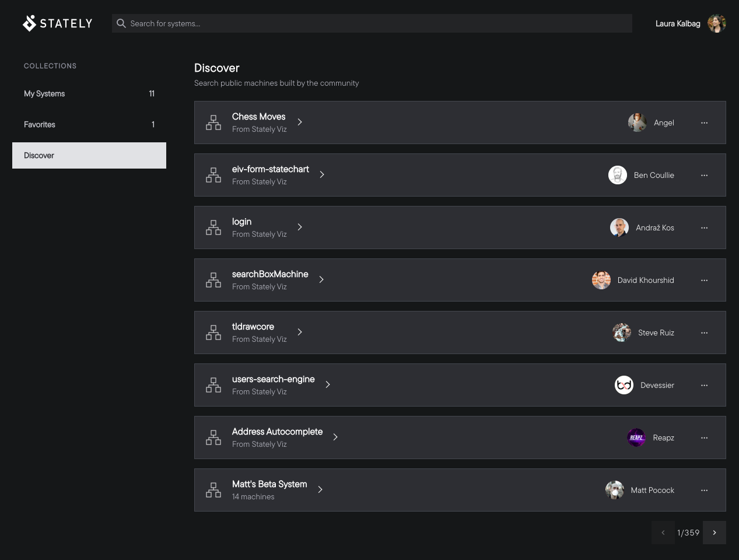Go to the next page of results
This screenshot has height=560, width=739.
714,533
